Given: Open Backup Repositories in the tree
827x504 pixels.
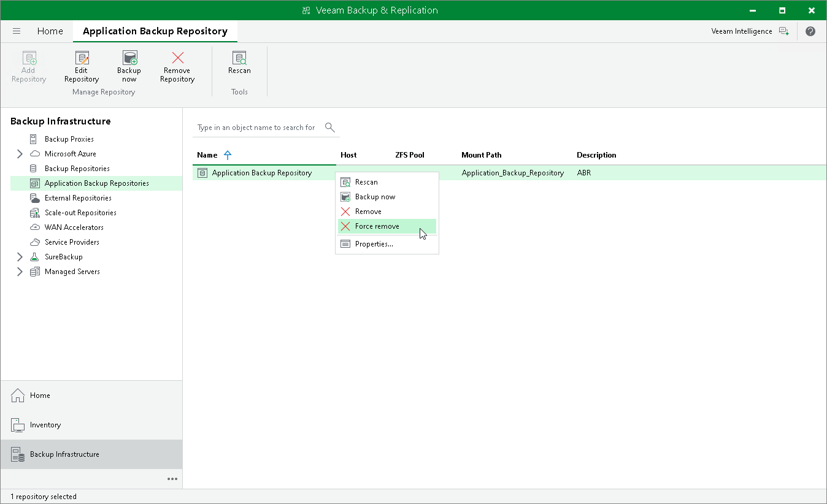Looking at the screenshot, I should tap(77, 169).
